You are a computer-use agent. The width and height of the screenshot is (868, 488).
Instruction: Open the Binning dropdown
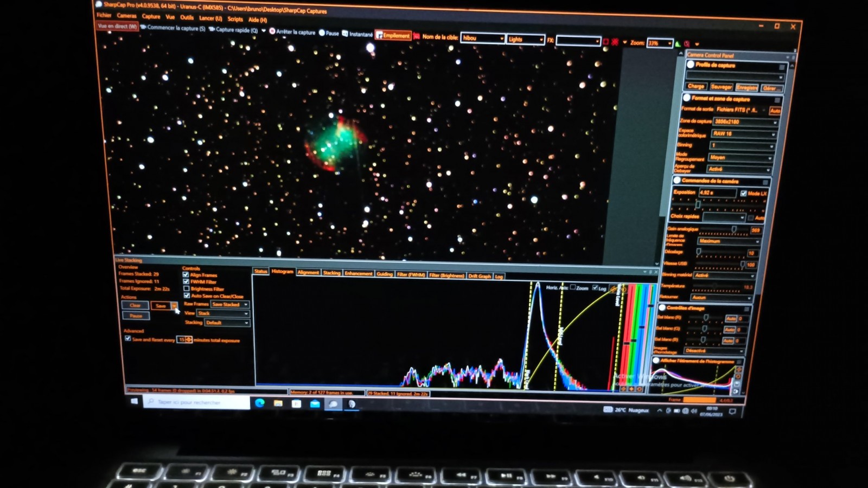coord(742,145)
